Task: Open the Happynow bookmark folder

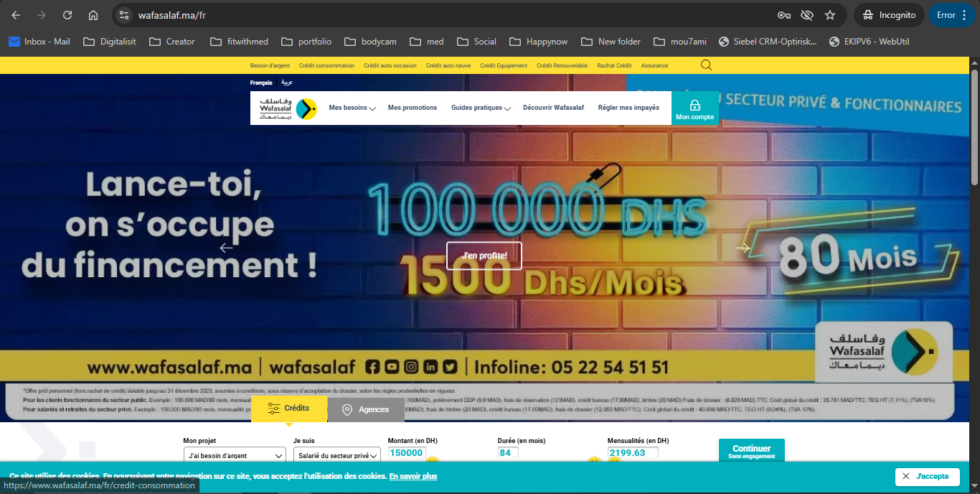Action: tap(539, 42)
